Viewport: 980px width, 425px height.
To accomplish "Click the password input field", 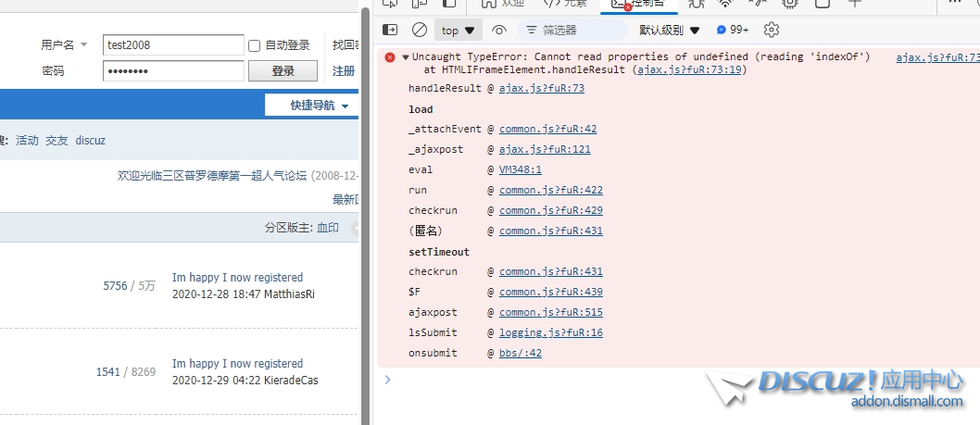I will (x=173, y=71).
